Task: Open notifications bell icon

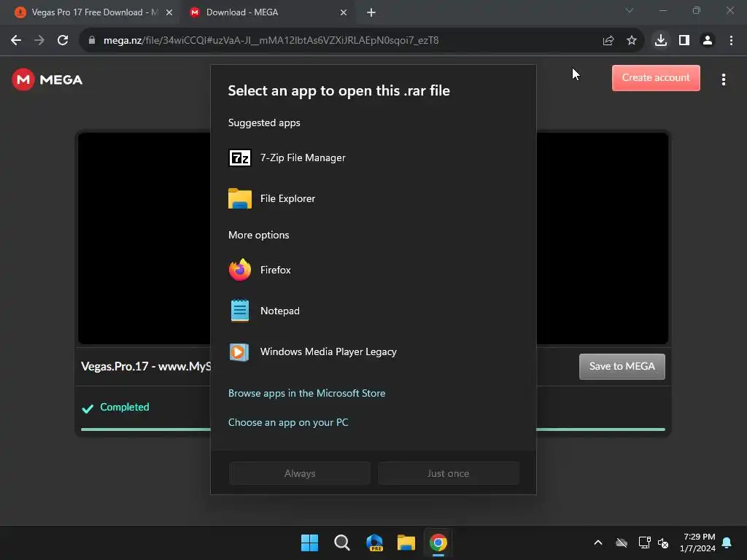Action: tap(727, 542)
